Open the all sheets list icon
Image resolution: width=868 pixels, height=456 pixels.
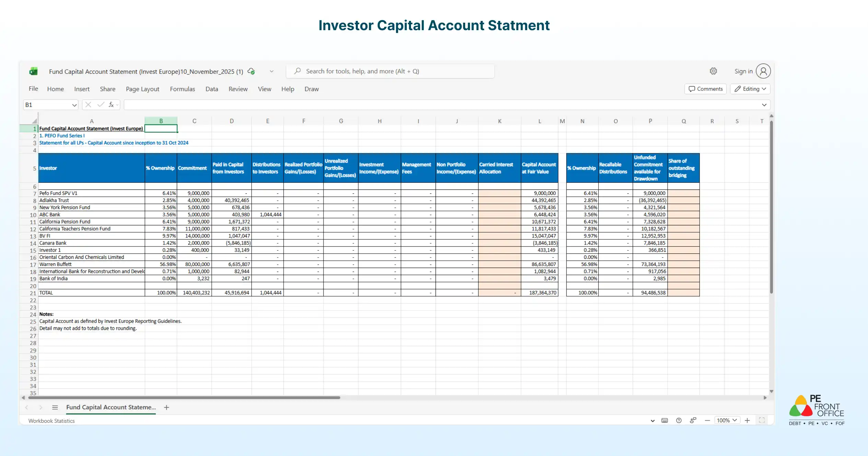coord(55,407)
